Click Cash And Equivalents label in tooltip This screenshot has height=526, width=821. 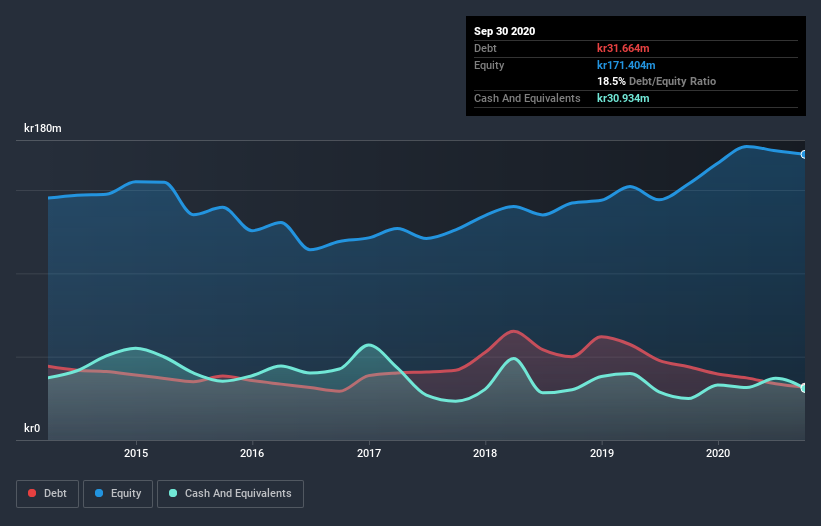(527, 98)
